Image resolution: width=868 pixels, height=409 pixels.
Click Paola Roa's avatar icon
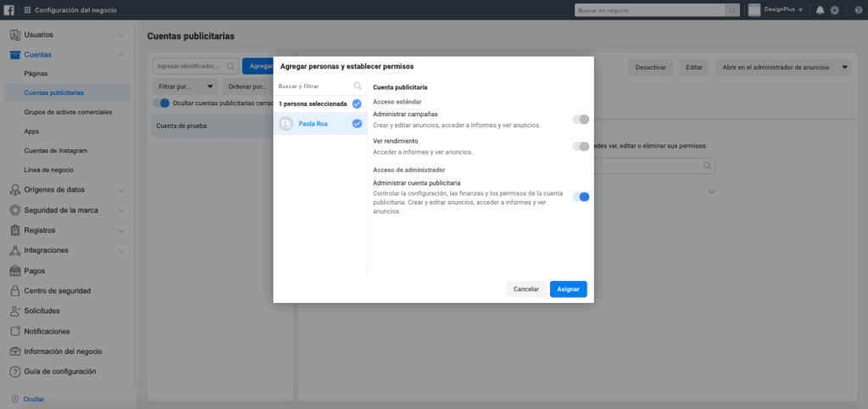click(x=286, y=124)
